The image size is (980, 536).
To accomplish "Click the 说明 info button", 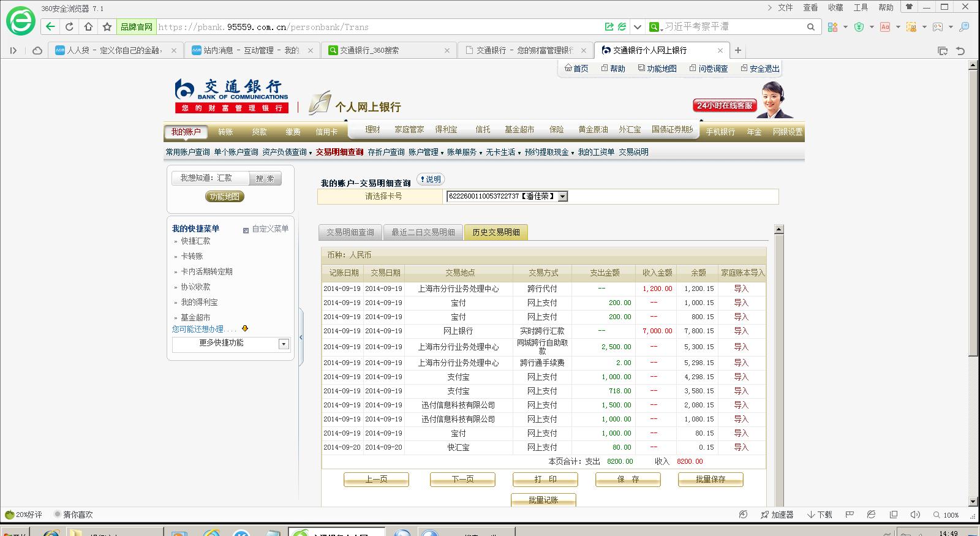I will [430, 179].
